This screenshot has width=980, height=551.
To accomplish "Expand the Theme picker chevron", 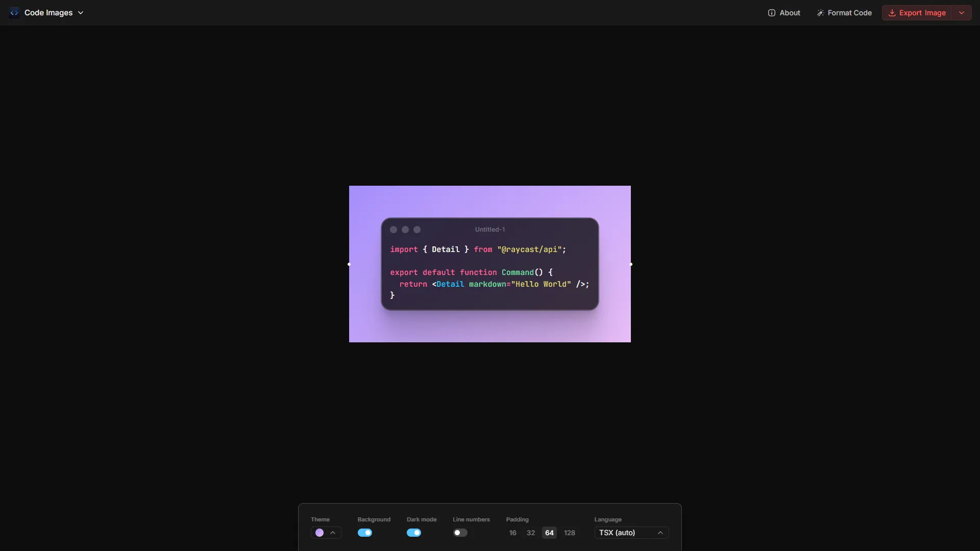I will click(x=333, y=533).
